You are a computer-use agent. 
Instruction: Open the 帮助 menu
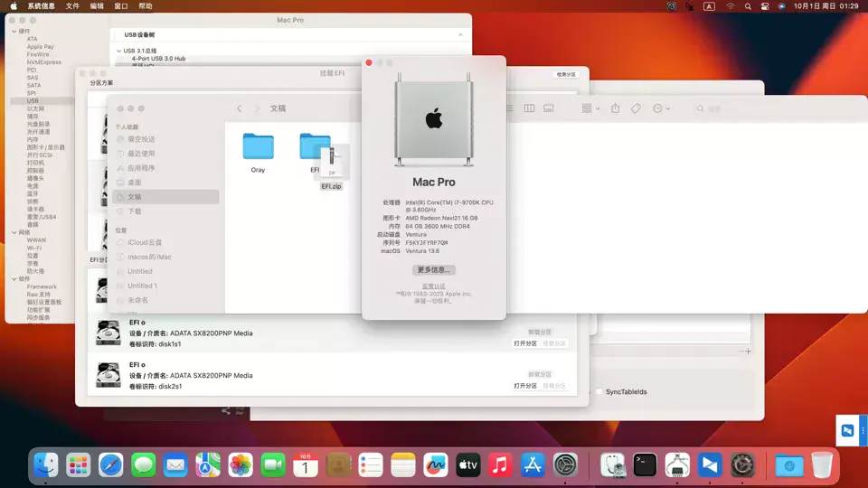145,6
